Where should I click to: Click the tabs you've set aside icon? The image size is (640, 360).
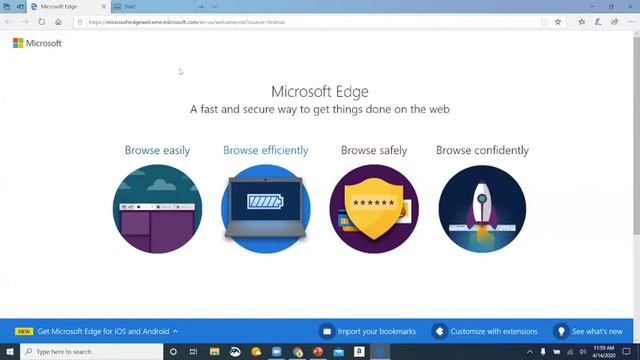(x=7, y=7)
